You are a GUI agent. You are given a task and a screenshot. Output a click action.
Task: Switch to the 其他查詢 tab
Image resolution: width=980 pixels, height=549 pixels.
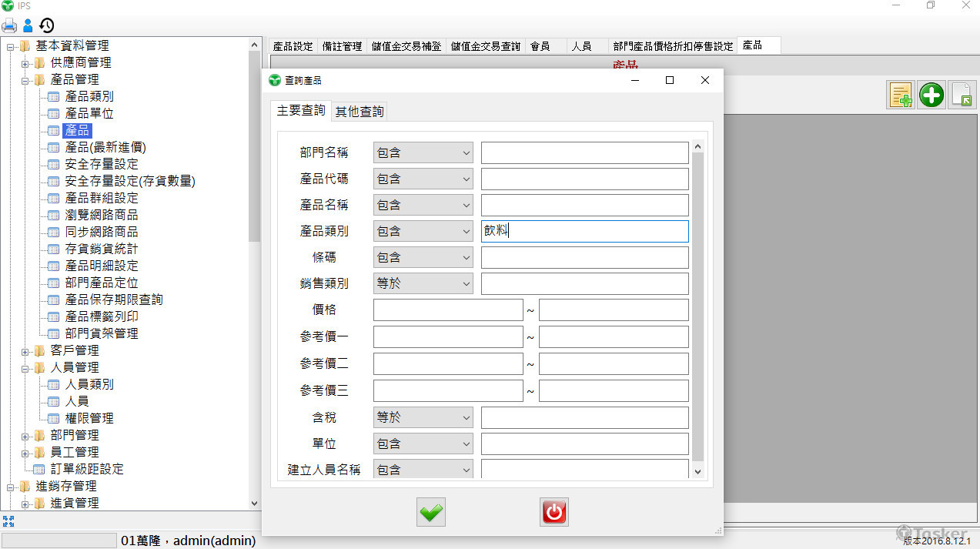click(x=360, y=112)
